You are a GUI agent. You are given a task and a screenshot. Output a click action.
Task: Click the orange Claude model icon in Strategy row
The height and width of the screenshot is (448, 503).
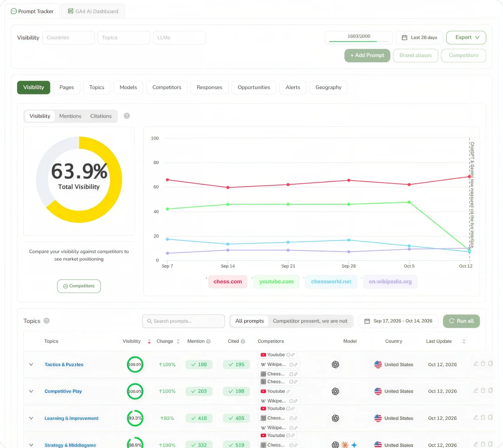click(x=345, y=445)
